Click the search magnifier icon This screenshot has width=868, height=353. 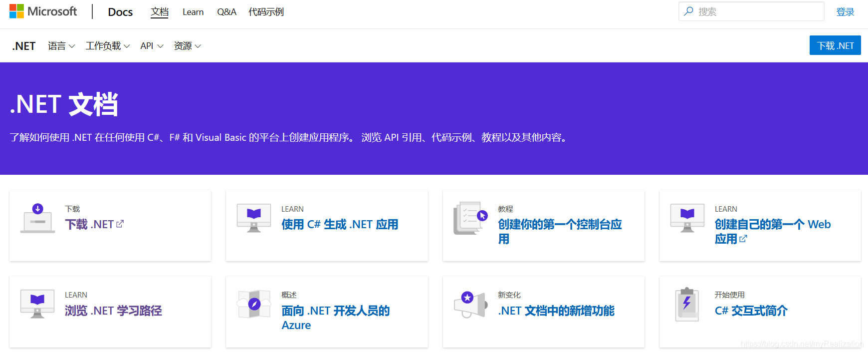[689, 11]
